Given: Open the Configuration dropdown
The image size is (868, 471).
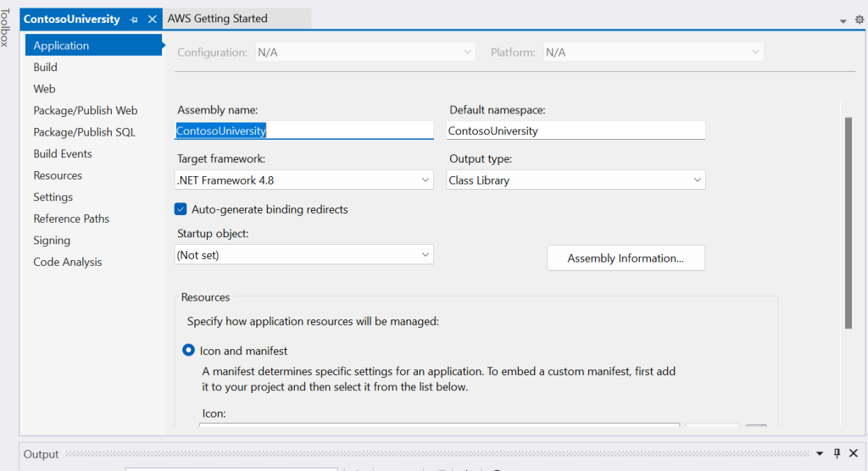Looking at the screenshot, I should point(364,52).
